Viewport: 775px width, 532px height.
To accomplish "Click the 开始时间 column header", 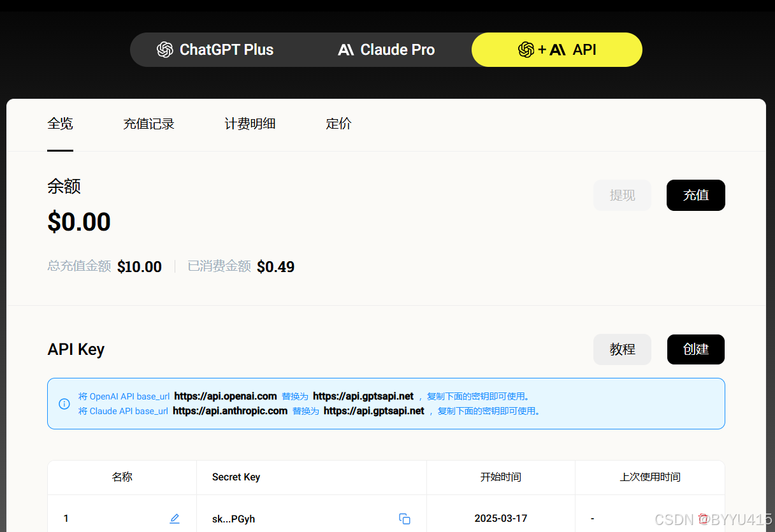I will (x=501, y=477).
